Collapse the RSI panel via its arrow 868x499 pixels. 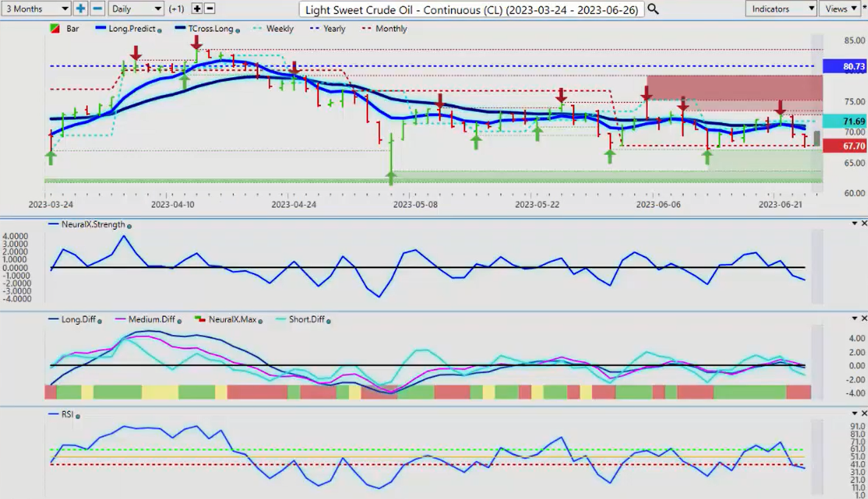[x=854, y=414]
